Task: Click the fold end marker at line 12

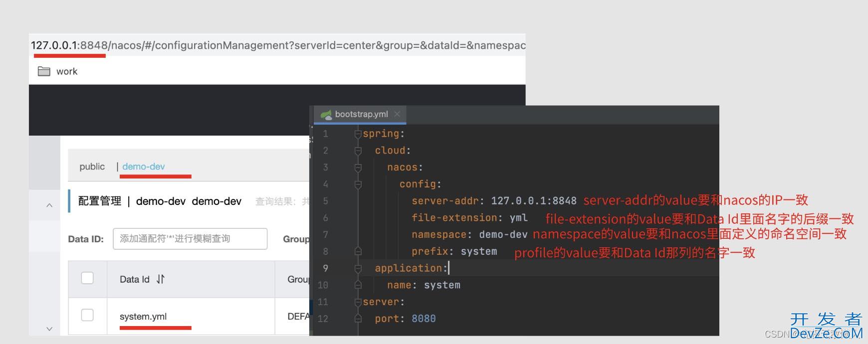Action: [358, 319]
